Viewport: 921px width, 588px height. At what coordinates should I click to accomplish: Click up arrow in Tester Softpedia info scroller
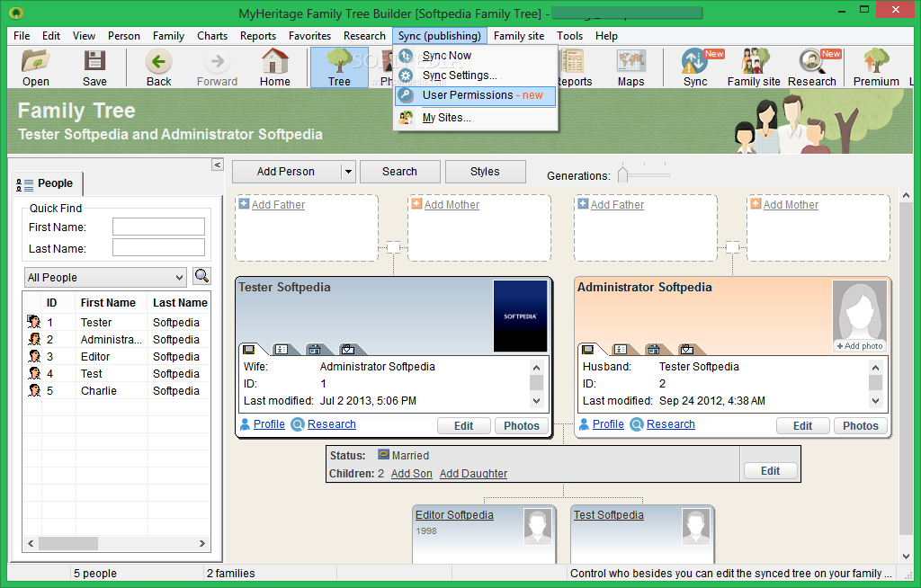point(536,368)
